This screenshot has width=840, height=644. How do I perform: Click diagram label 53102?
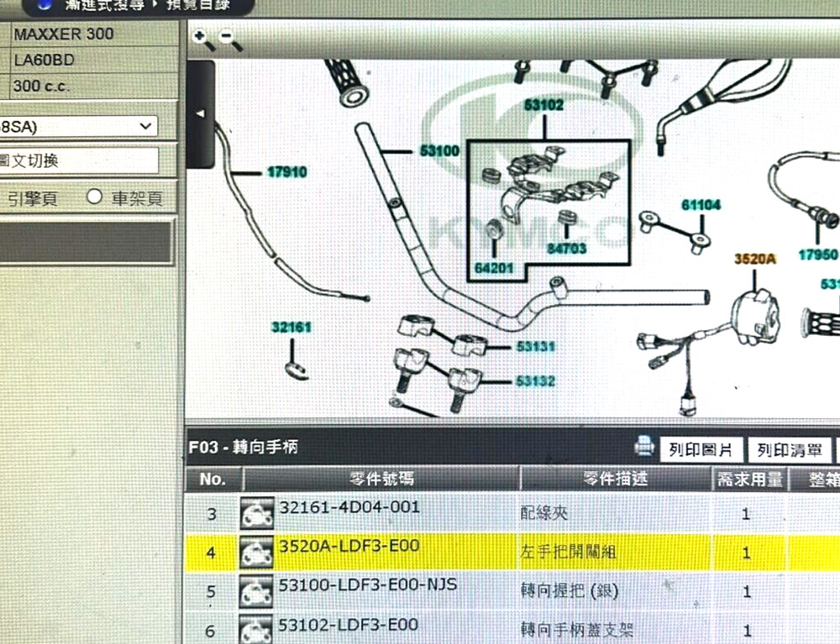(543, 105)
